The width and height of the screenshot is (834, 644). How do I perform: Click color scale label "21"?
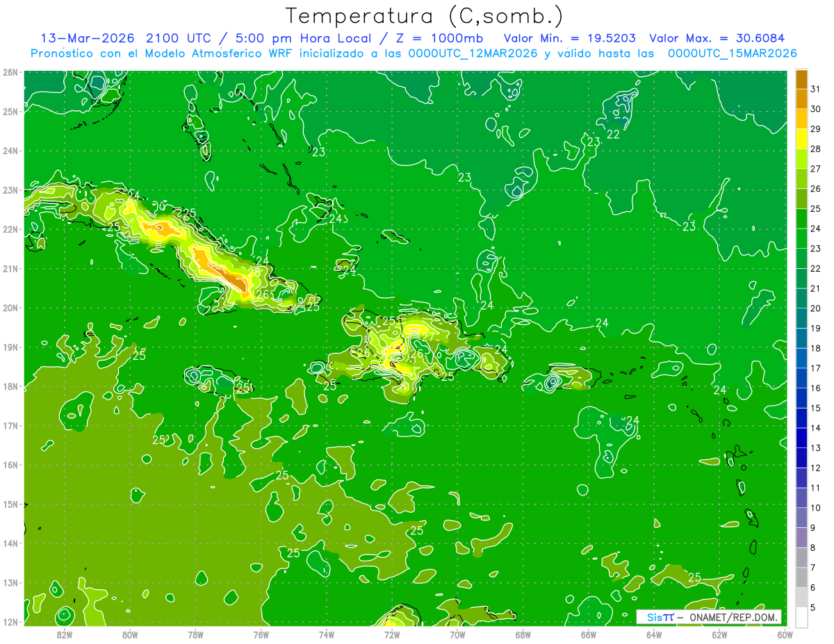[816, 288]
